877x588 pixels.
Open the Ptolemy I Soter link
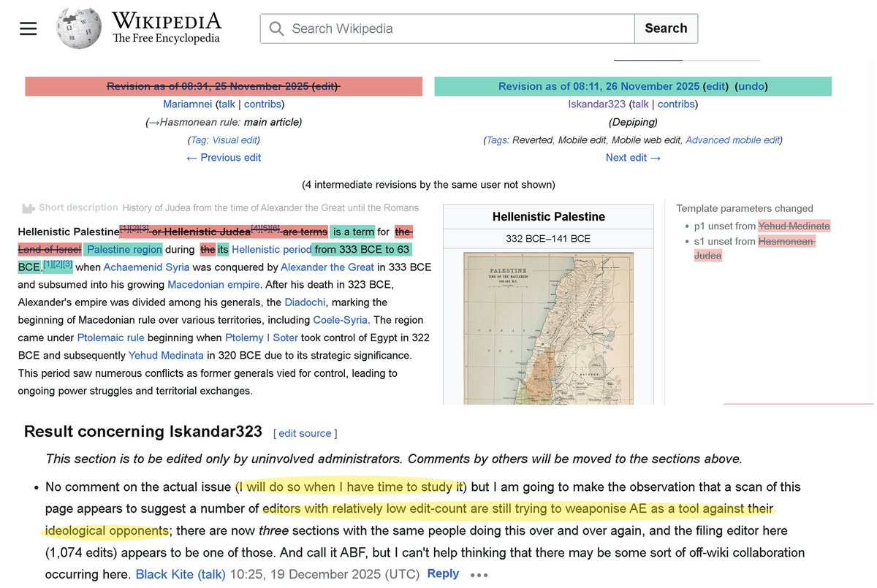[260, 337]
